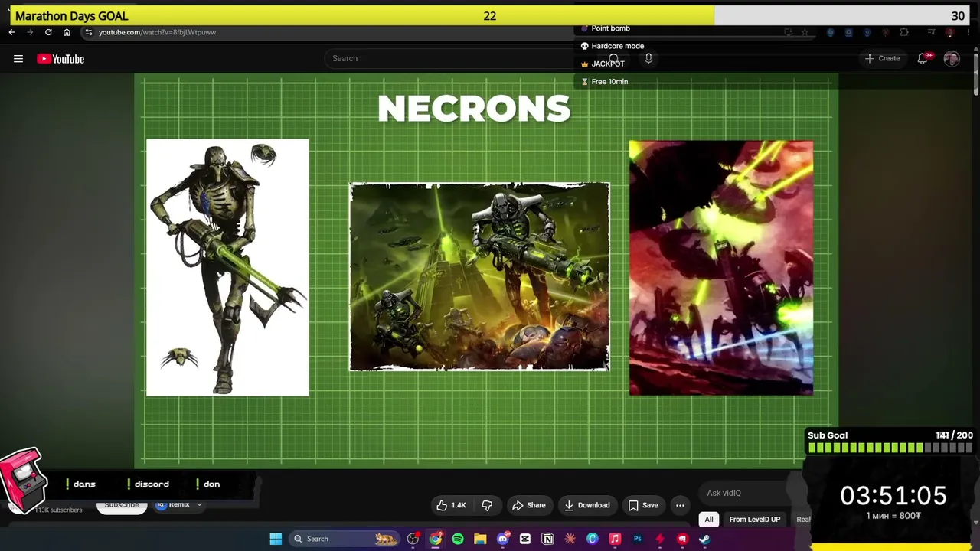Open Discord from the taskbar
This screenshot has width=980, height=551.
[x=503, y=539]
